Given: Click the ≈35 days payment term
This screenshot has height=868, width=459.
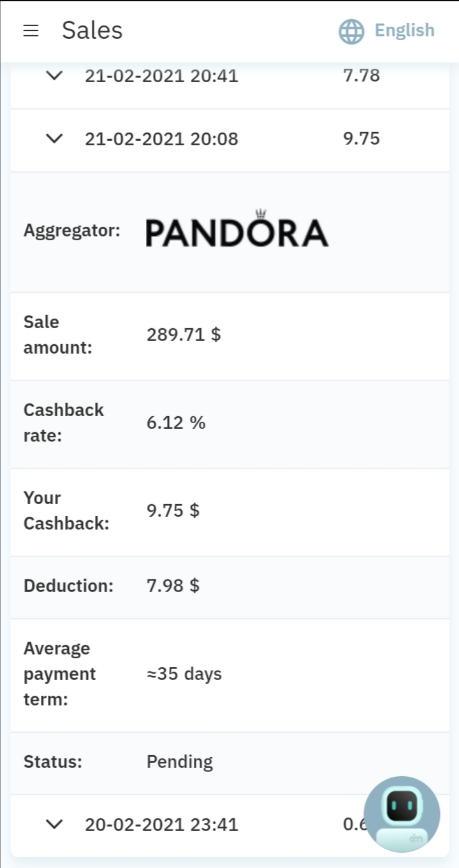Looking at the screenshot, I should [184, 674].
